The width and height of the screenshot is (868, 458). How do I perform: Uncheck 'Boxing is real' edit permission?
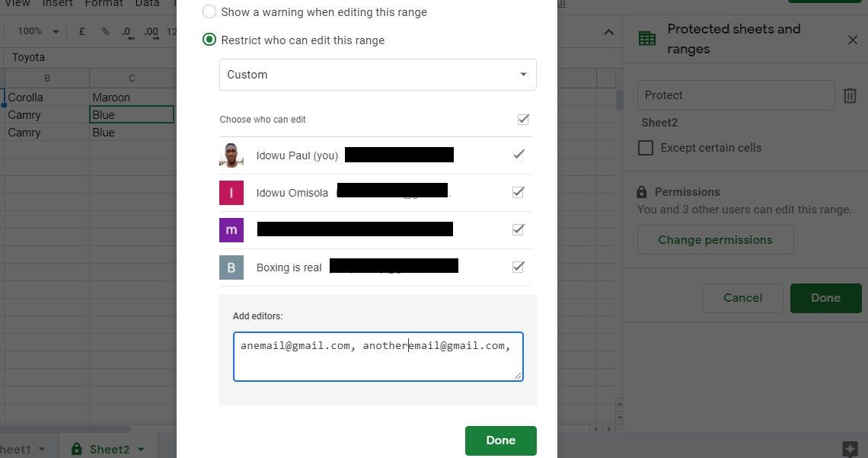click(519, 267)
